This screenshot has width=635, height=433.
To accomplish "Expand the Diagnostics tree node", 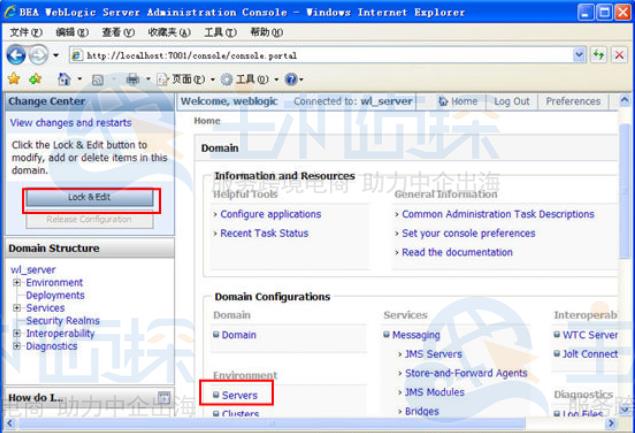I will pos(17,346).
